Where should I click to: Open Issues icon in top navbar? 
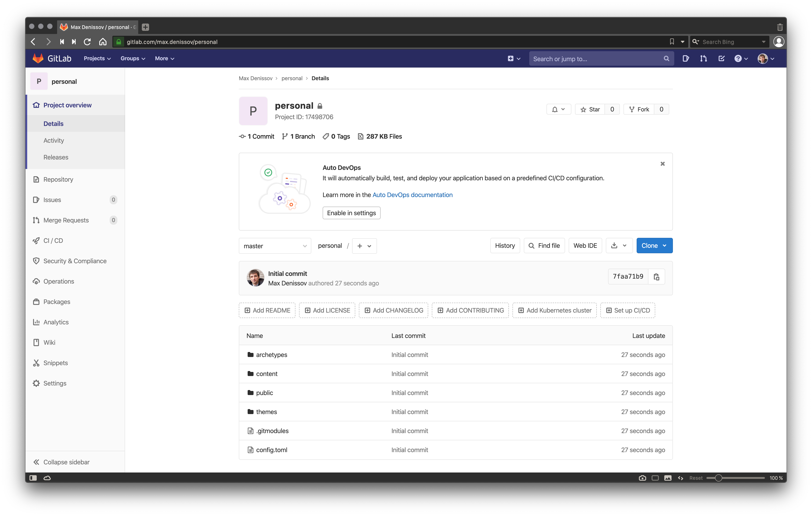pos(686,59)
